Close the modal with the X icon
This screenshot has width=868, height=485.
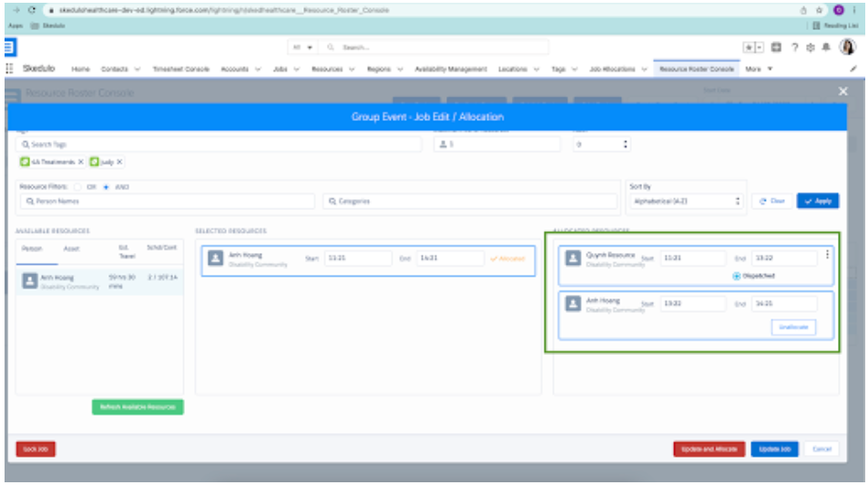842,91
